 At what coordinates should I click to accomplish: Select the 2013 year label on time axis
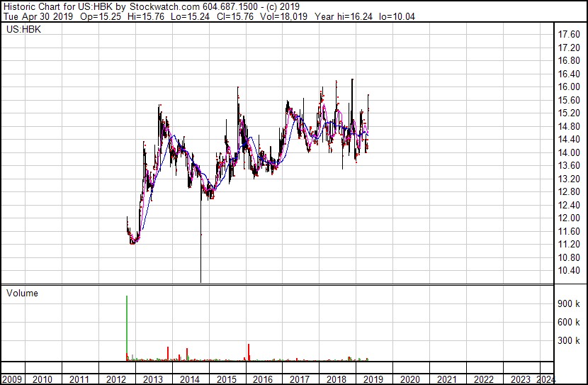[x=152, y=379]
